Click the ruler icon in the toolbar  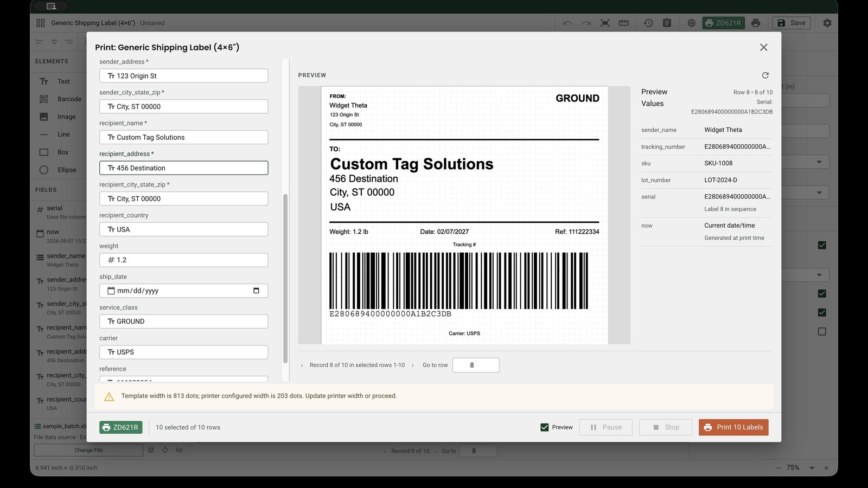(x=624, y=23)
